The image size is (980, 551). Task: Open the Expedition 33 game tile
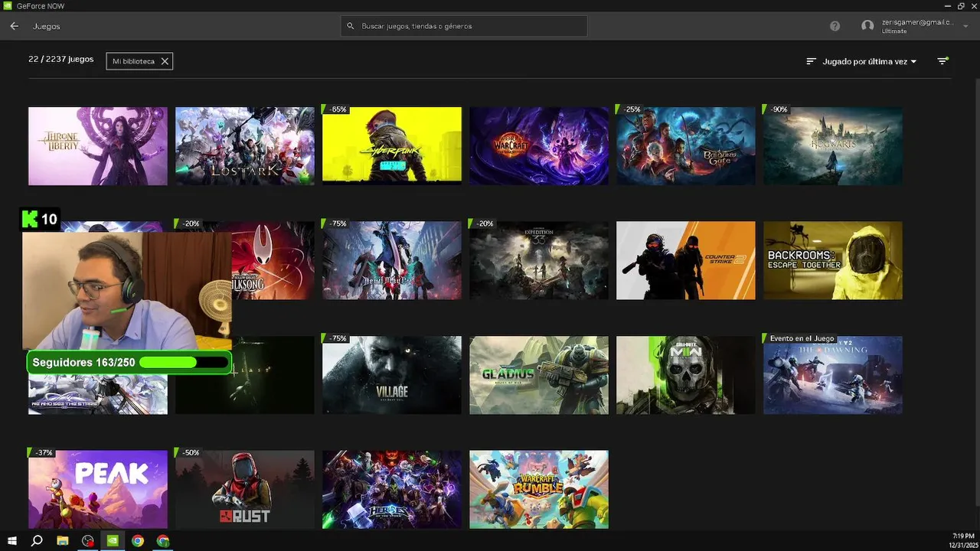[539, 261]
